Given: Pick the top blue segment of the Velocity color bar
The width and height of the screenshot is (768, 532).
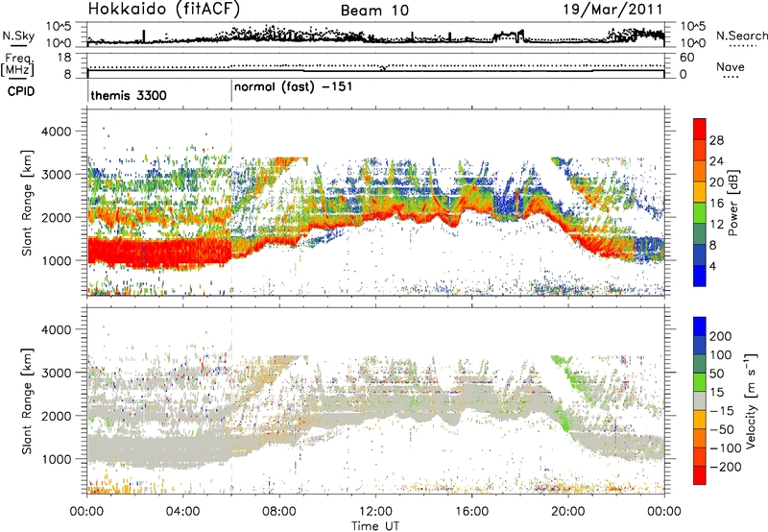Looking at the screenshot, I should (700, 326).
